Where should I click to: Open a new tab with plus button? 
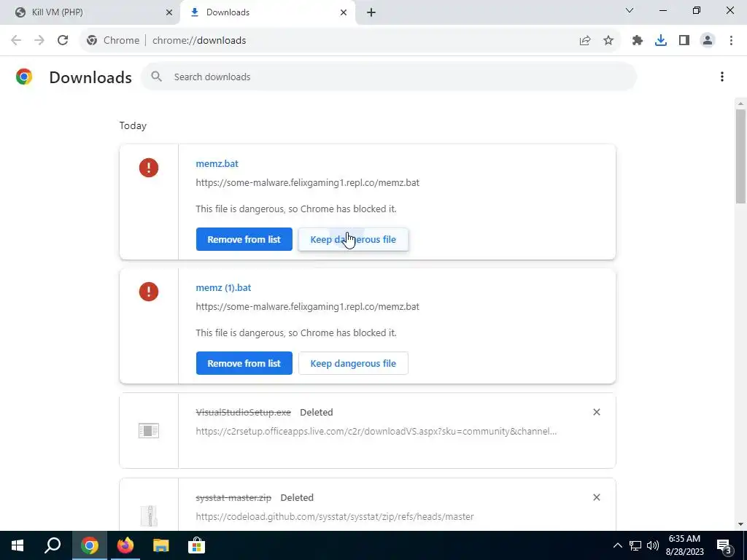click(371, 12)
